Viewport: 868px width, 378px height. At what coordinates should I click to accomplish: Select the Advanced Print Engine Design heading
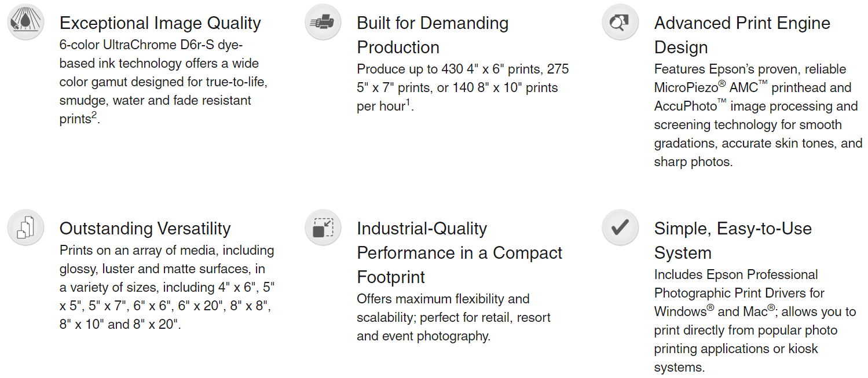point(742,35)
